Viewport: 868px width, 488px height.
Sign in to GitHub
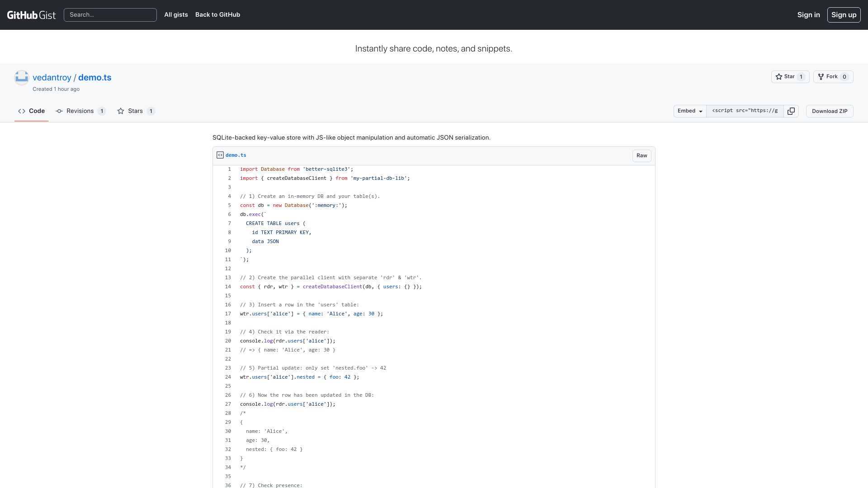808,15
